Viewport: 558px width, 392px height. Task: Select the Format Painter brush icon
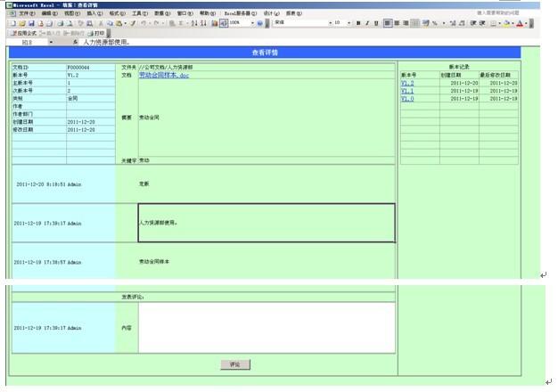coord(133,23)
